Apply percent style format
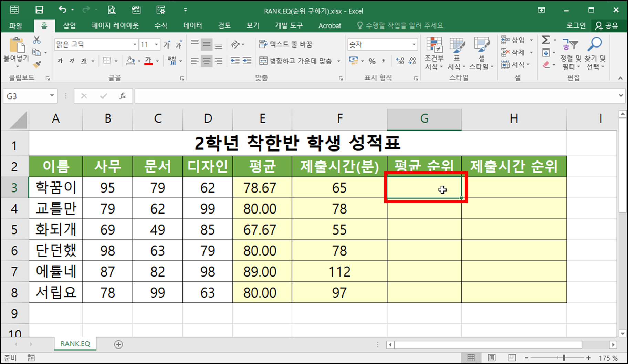 point(372,61)
